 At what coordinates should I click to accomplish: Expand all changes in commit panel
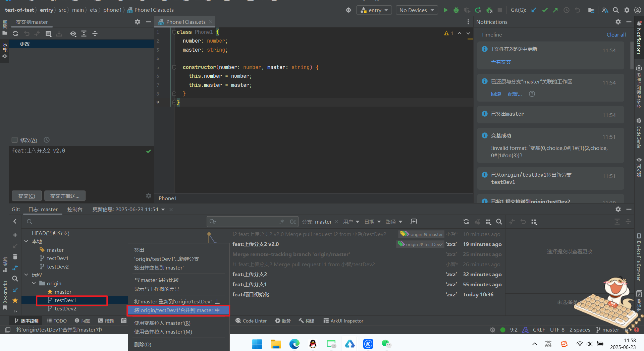click(84, 34)
